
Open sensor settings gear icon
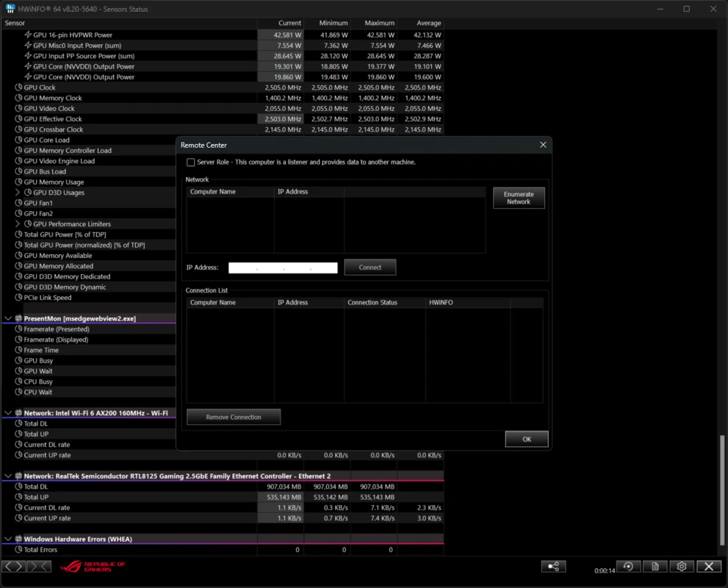point(682,566)
